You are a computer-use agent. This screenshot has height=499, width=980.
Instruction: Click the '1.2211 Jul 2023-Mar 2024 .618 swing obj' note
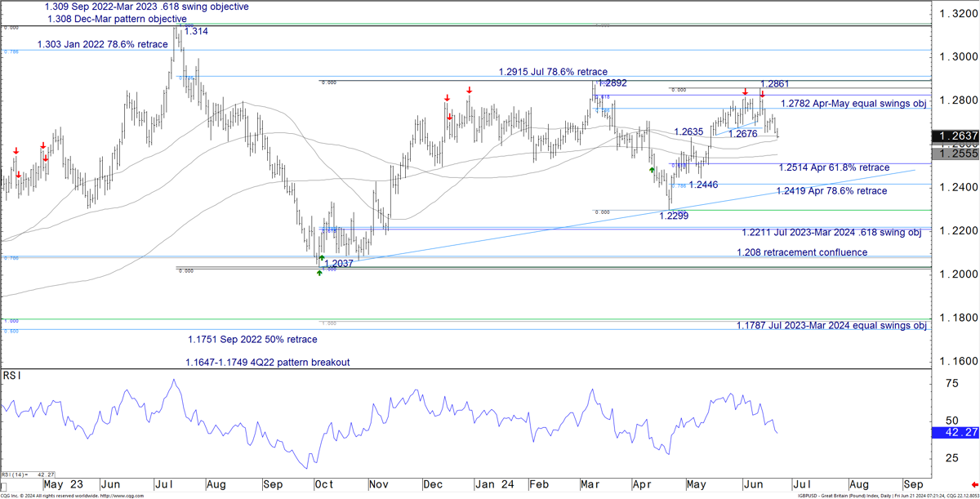(x=831, y=233)
